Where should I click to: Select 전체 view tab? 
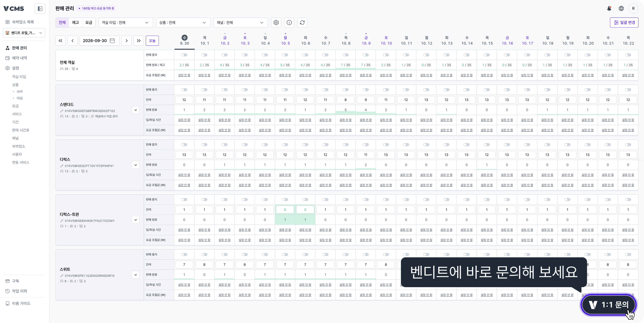point(62,22)
